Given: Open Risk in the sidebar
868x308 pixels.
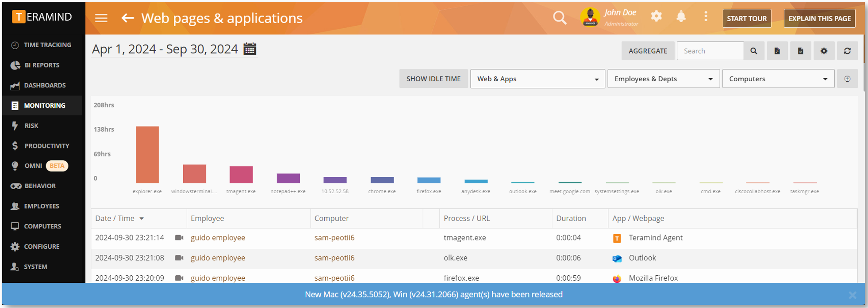Looking at the screenshot, I should pyautogui.click(x=42, y=125).
